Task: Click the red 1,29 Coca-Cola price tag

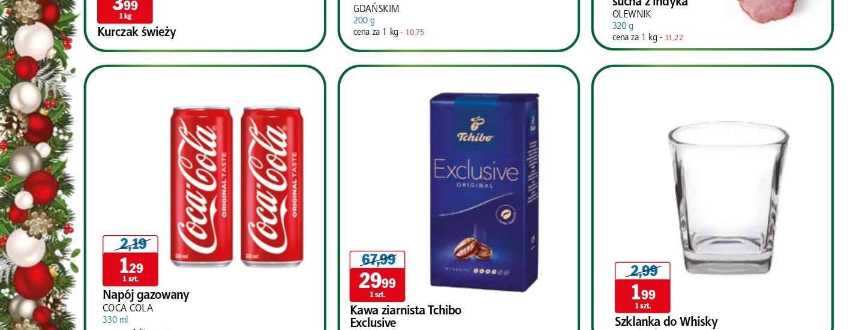Action: pos(130,269)
